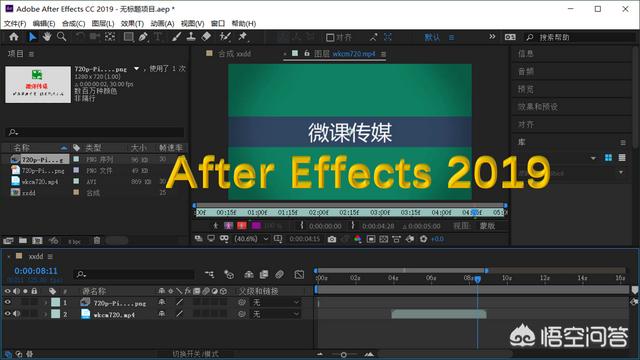
Task: Click current time 0:00:08:11 in timeline
Action: coord(36,271)
